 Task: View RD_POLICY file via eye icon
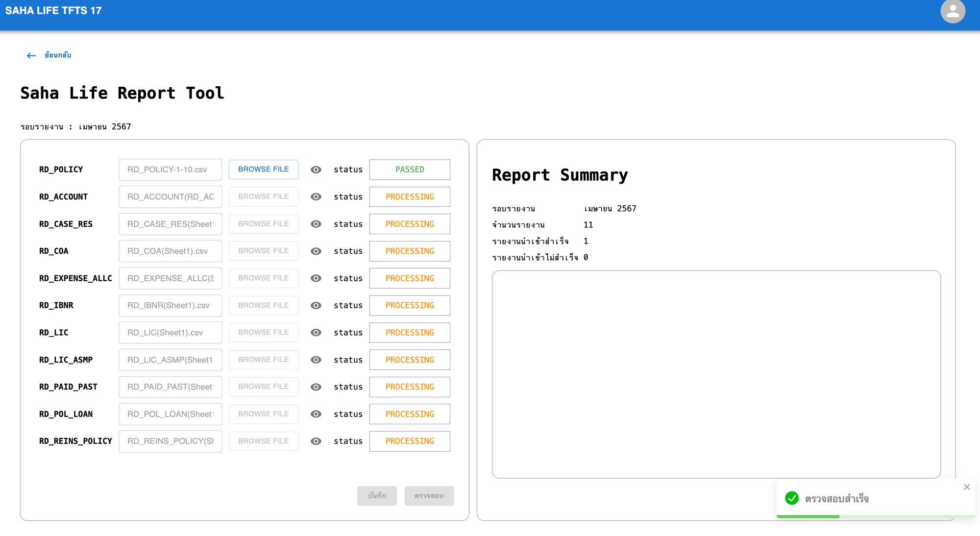point(316,170)
